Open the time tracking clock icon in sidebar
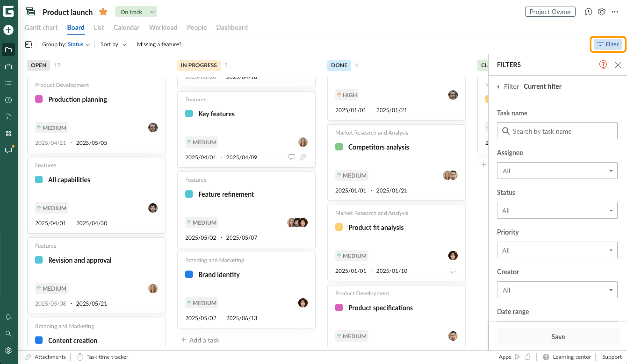The height and width of the screenshot is (364, 627). [x=8, y=100]
